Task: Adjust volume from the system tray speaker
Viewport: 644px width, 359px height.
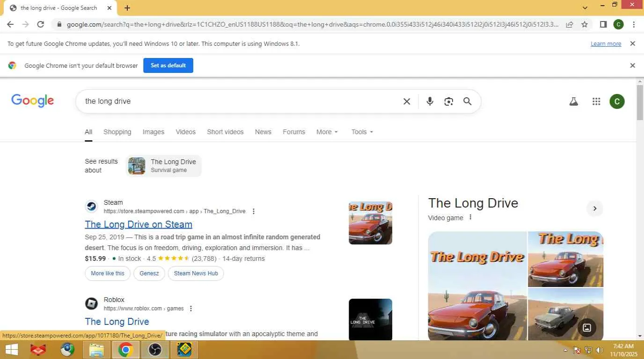Action: tap(600, 350)
